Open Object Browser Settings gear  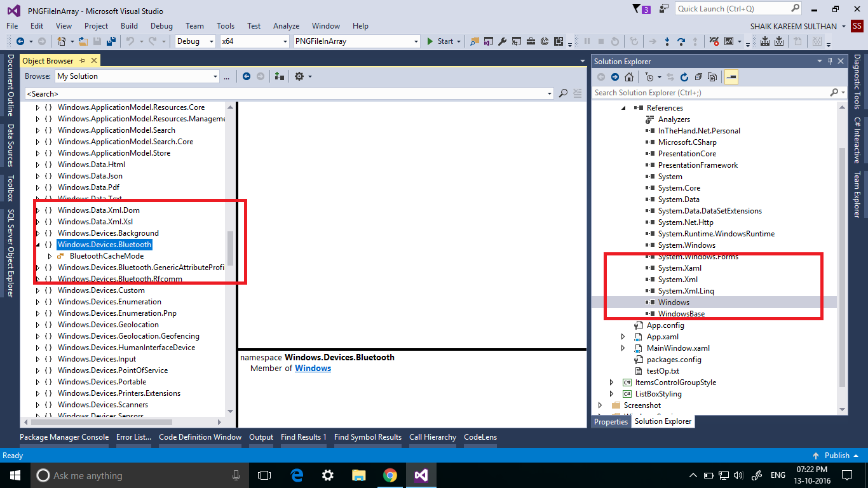tap(299, 76)
